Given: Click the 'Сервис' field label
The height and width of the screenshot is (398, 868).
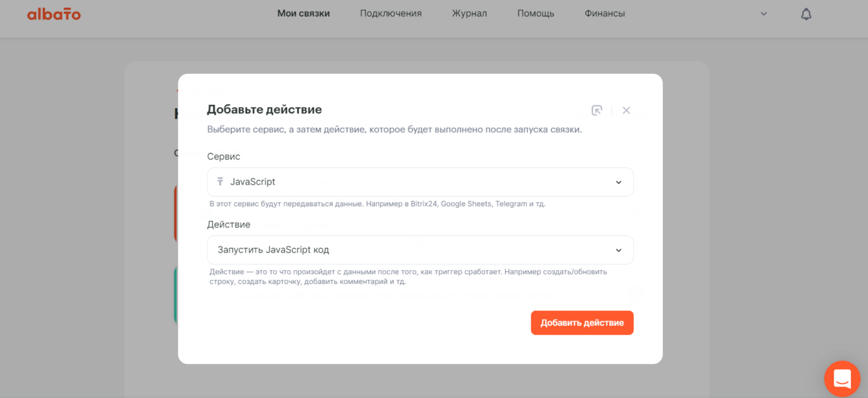Looking at the screenshot, I should [x=224, y=156].
